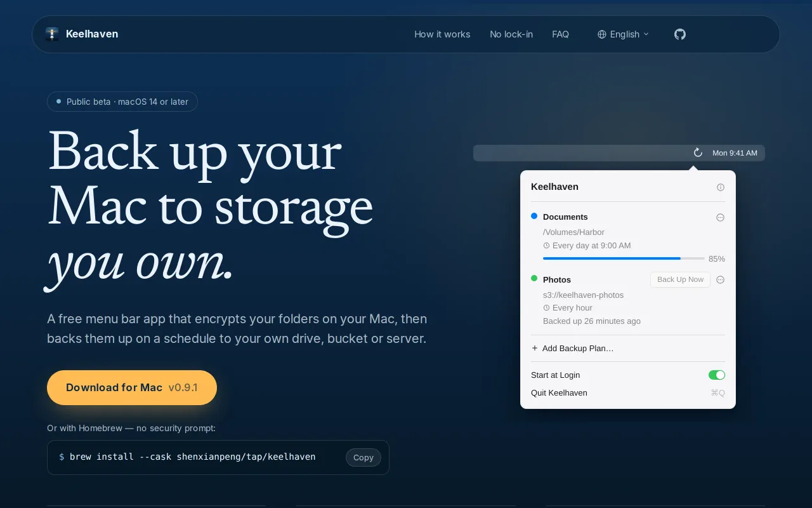This screenshot has width=812, height=508.
Task: Click the clock icon by Every day at 9:00 AM
Action: click(546, 245)
